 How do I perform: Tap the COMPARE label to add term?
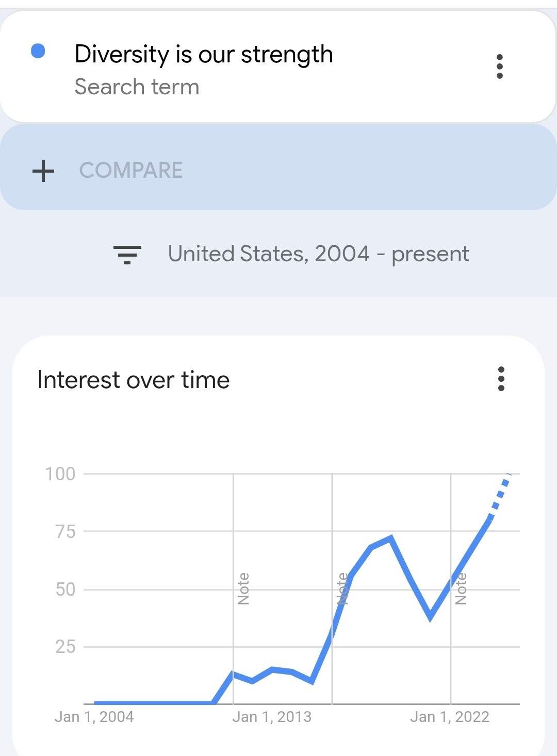[x=131, y=171]
